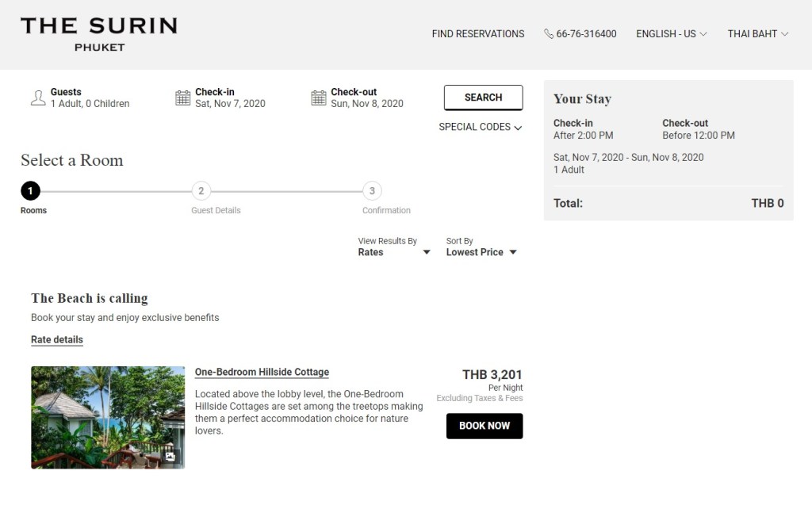This screenshot has height=505, width=812.
Task: Open the check-in calendar icon
Action: pyautogui.click(x=183, y=98)
